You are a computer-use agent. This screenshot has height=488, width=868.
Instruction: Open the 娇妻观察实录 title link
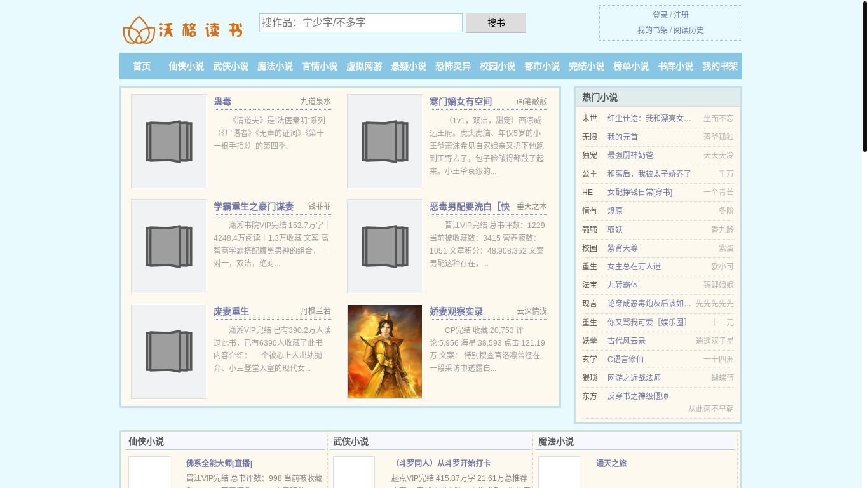(x=456, y=311)
